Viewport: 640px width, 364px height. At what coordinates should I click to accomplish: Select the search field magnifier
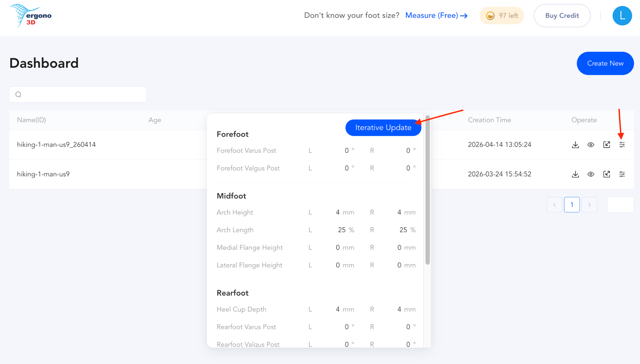[x=18, y=94]
